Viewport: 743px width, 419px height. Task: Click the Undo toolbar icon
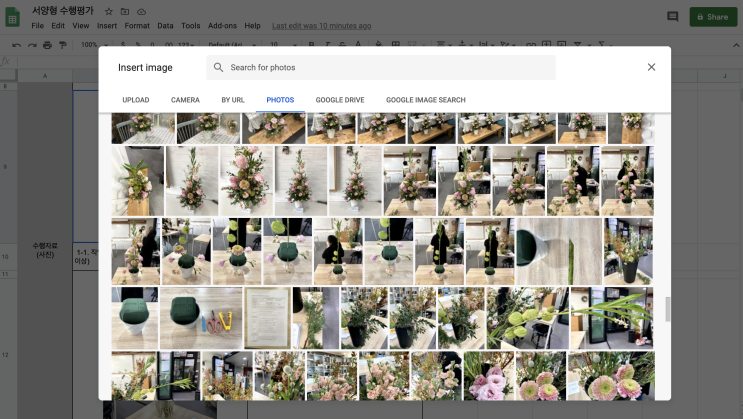[17, 45]
